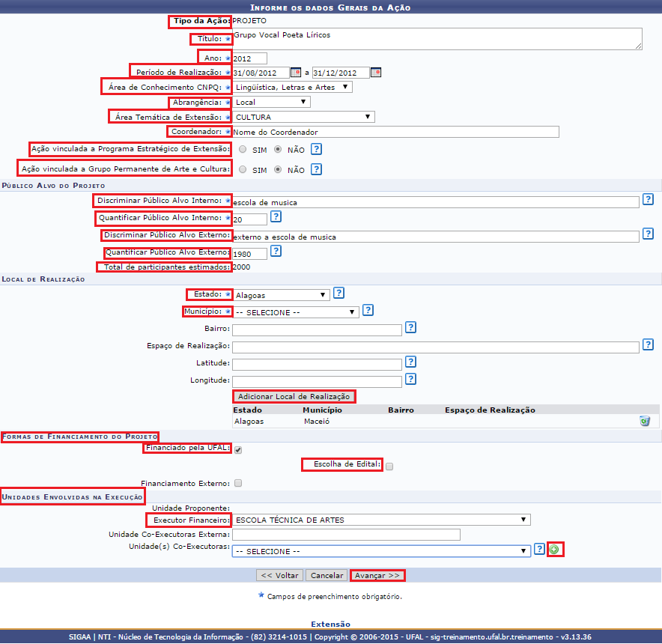Click the Bairro text field

(317, 329)
